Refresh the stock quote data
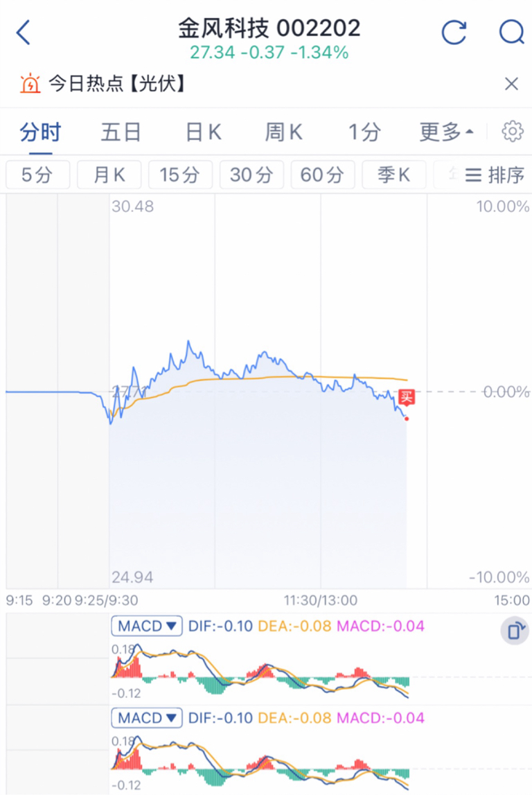Viewport: 532px width, 795px height. (454, 32)
